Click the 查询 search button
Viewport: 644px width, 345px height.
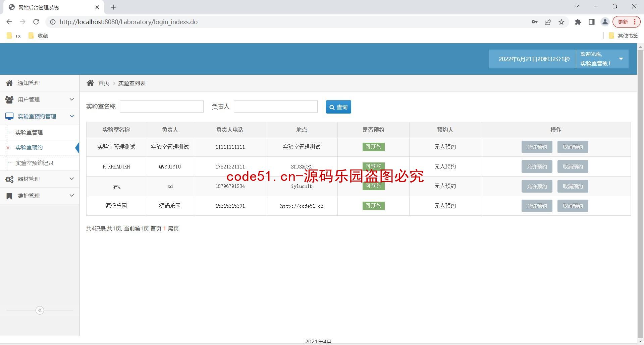pos(338,107)
